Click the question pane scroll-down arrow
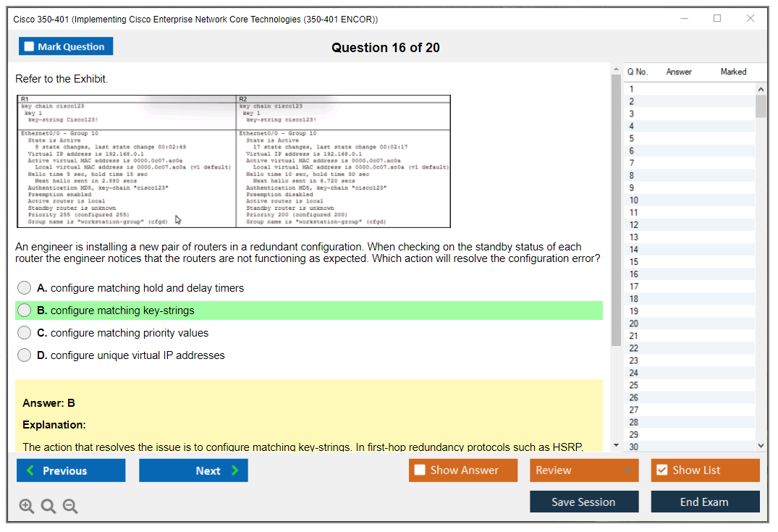Image resolution: width=778 pixels, height=532 pixels. [x=616, y=445]
